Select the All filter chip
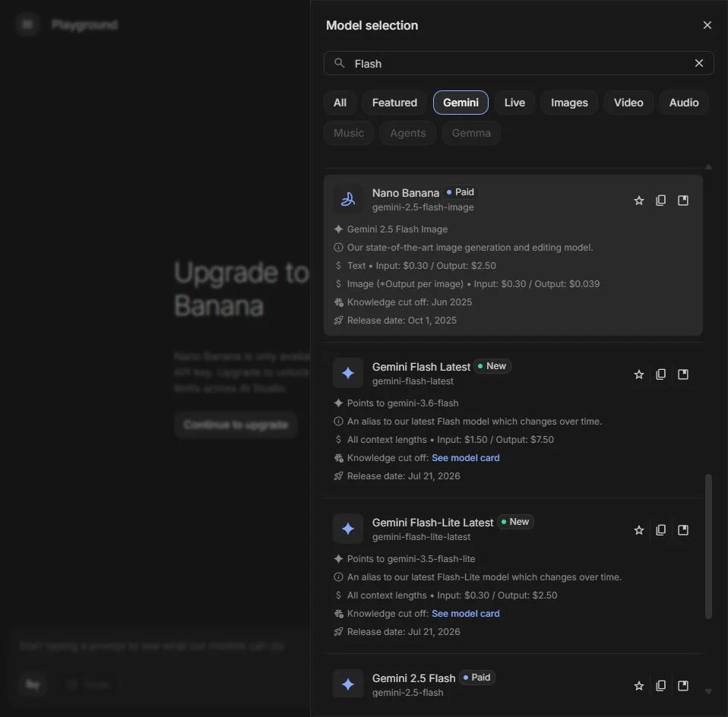Viewport: 728px width, 717px height. coord(340,103)
